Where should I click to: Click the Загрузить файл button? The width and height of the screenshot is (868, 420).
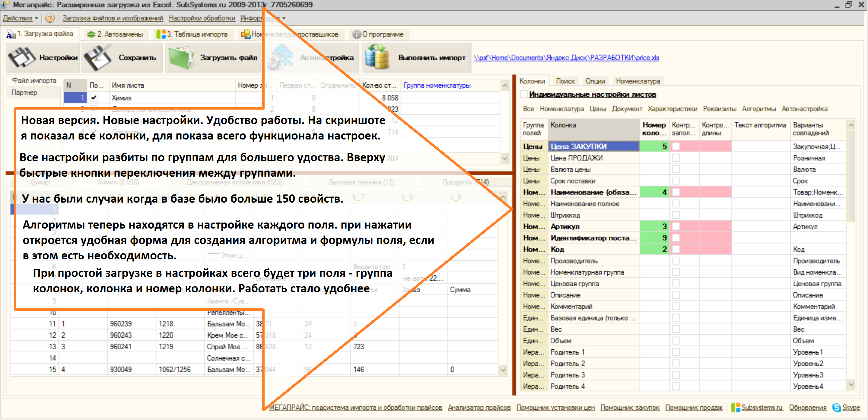[x=213, y=57]
